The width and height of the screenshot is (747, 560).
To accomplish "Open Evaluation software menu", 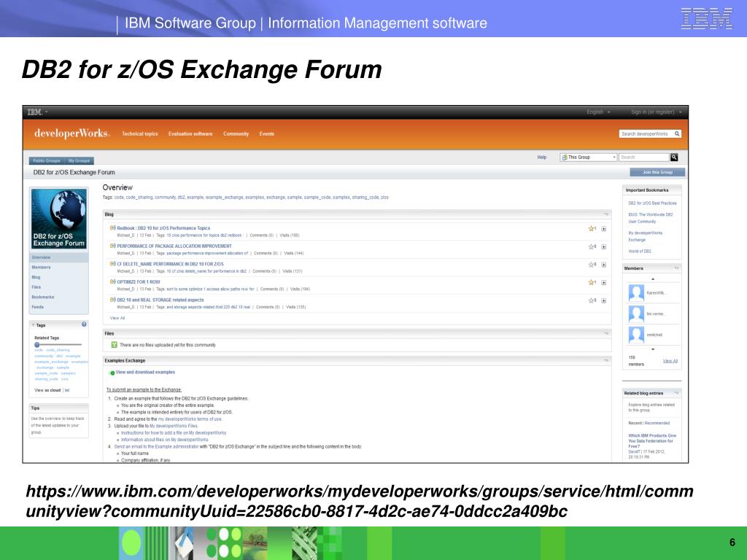I will tap(190, 134).
